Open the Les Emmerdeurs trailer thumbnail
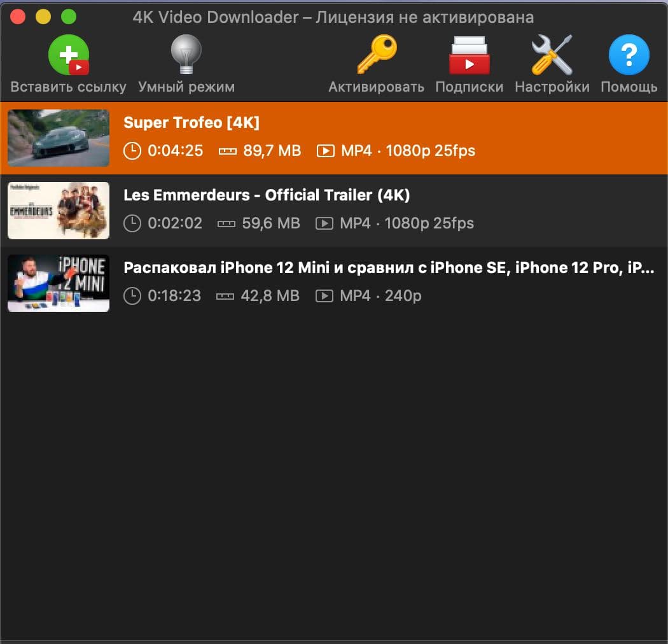Image resolution: width=668 pixels, height=644 pixels. [59, 211]
